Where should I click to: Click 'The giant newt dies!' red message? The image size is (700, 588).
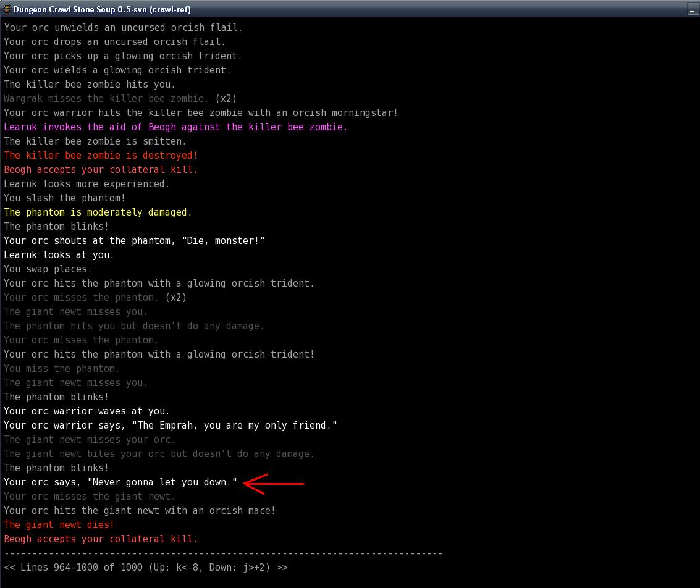(59, 525)
